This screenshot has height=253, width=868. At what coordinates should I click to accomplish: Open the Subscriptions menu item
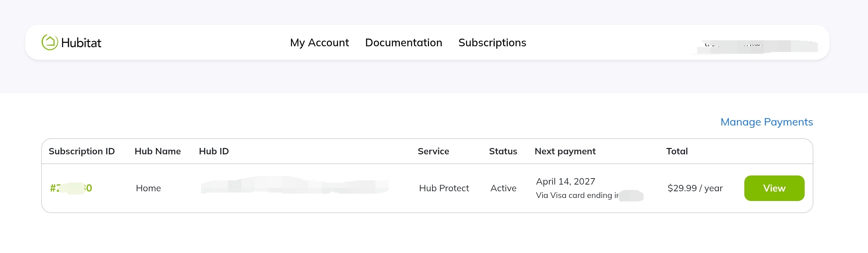tap(492, 43)
